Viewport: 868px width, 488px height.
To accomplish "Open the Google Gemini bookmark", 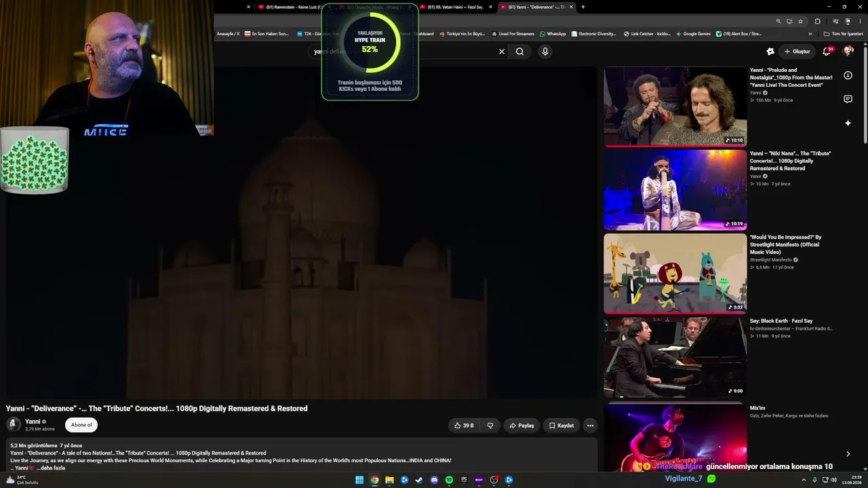I will [x=693, y=34].
